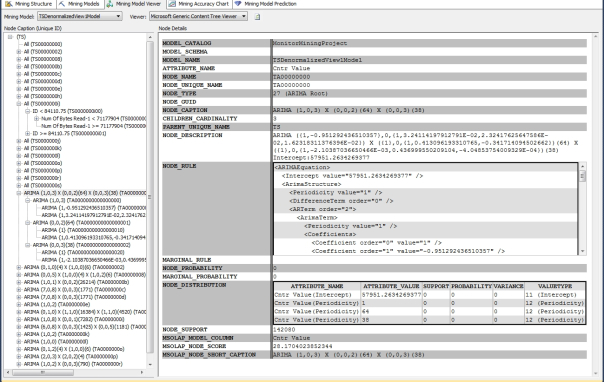Click the NODE_RULE box scroll-up arrow

(582, 166)
